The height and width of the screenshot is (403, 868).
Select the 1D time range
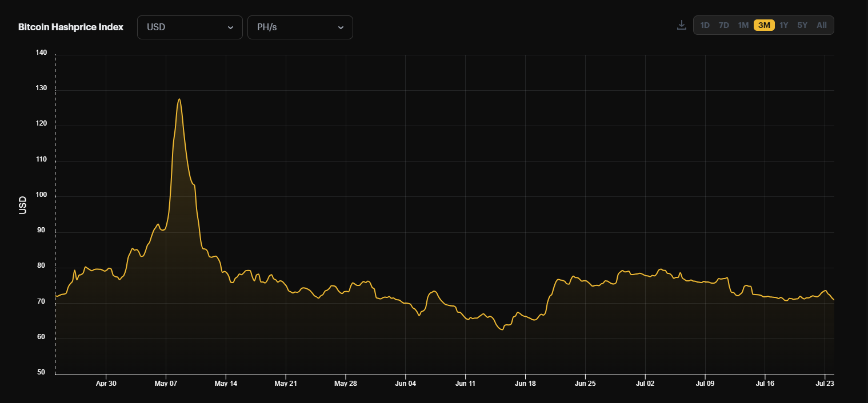(705, 25)
